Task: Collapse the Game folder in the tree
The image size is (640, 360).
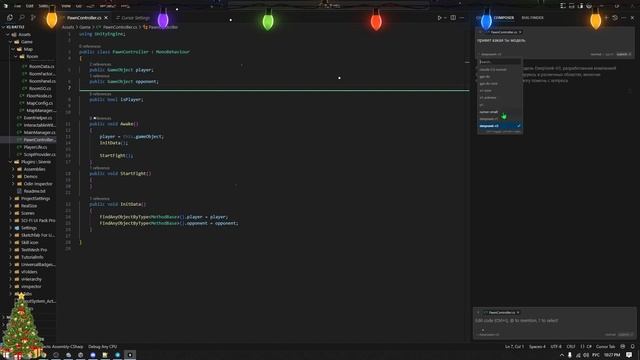Action: pyautogui.click(x=27, y=42)
